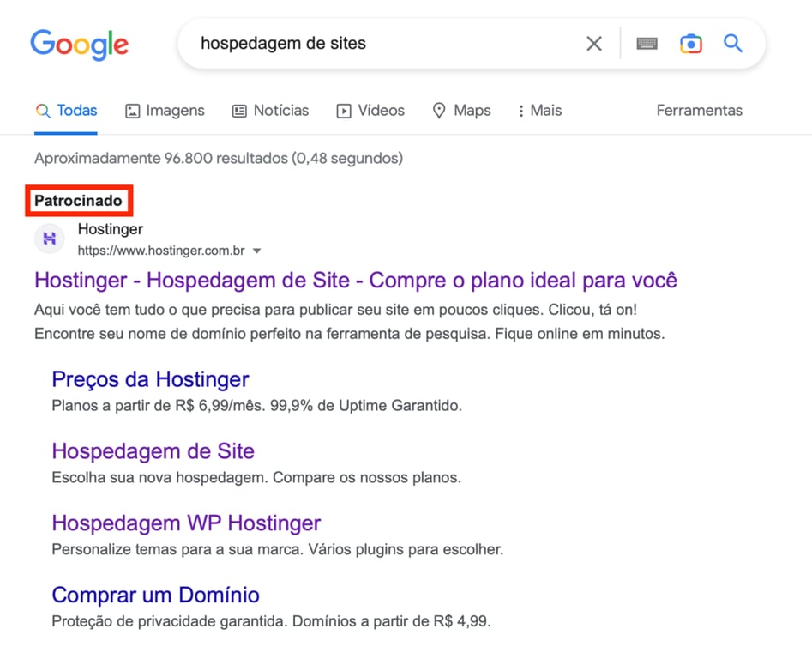This screenshot has height=659, width=812.
Task: Follow the Preços da Hostinger sitelink
Action: click(150, 379)
